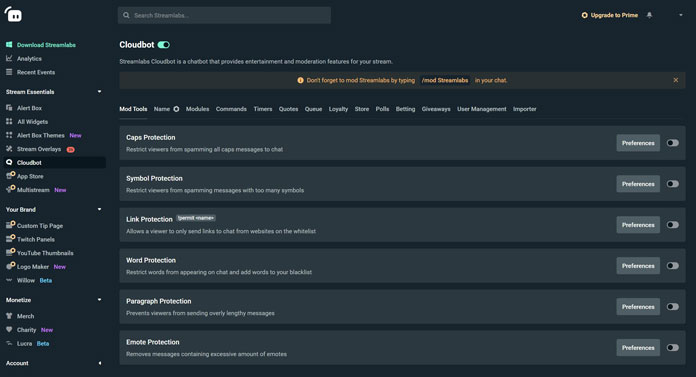This screenshot has width=696, height=377.
Task: Click the Alert Box sidebar icon
Action: pyautogui.click(x=9, y=107)
